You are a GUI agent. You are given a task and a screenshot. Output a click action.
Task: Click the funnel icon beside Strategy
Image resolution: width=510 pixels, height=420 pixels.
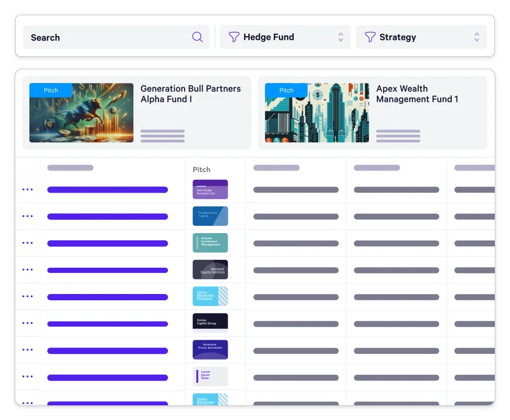[370, 37]
